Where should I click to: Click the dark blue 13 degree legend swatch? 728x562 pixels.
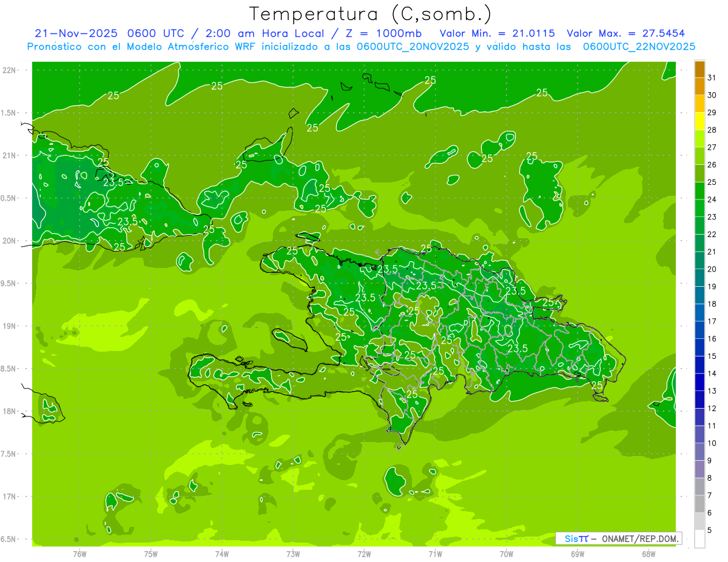click(699, 383)
